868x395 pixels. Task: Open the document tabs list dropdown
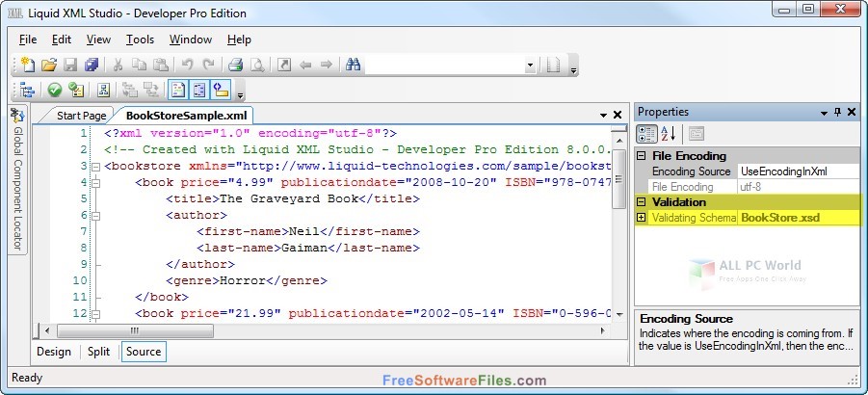pyautogui.click(x=603, y=116)
